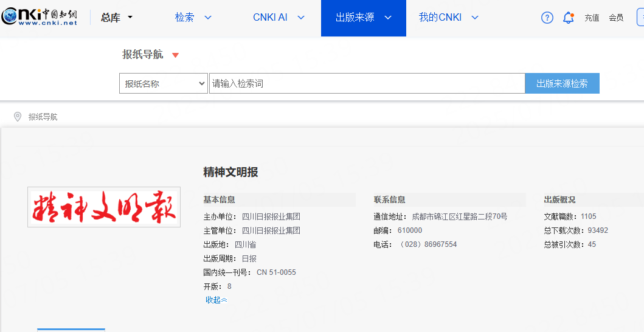Image resolution: width=644 pixels, height=332 pixels.
Task: Click the chevron next to CNKI AI
Action: (301, 18)
